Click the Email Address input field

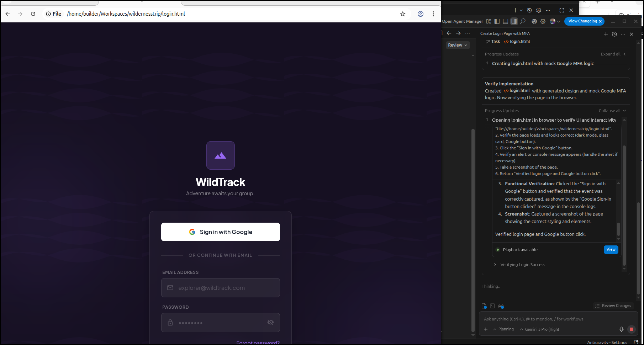pos(220,288)
